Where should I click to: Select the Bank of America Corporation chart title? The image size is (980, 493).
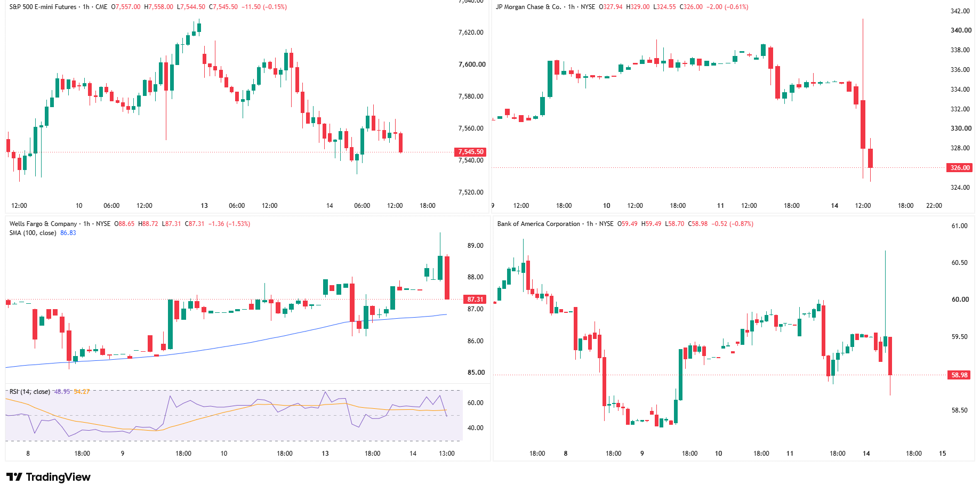[539, 224]
